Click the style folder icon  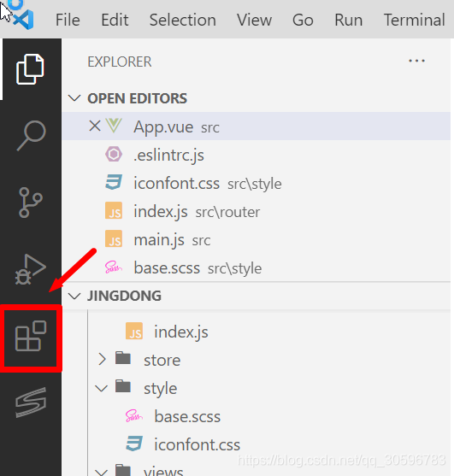pyautogui.click(x=123, y=386)
